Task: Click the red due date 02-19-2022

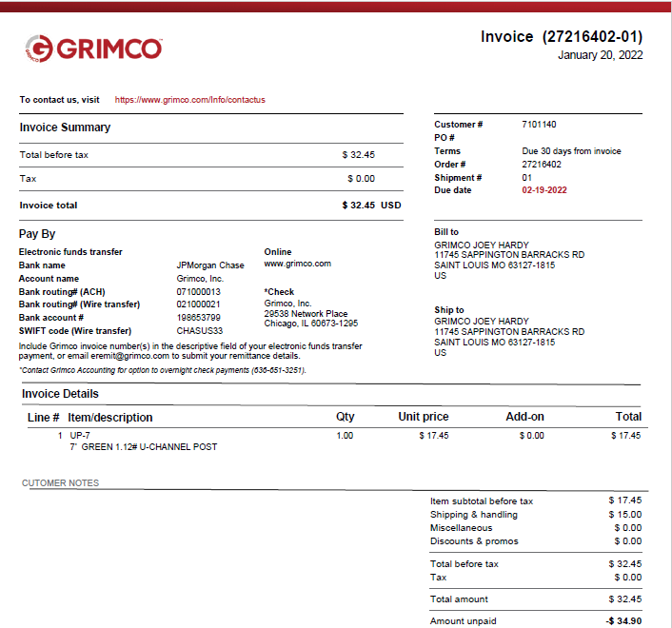Action: (544, 190)
